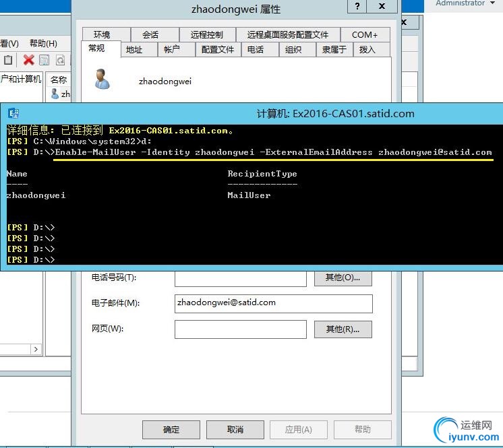The height and width of the screenshot is (448, 503).
Task: Click the 应用(A) button
Action: click(x=299, y=430)
